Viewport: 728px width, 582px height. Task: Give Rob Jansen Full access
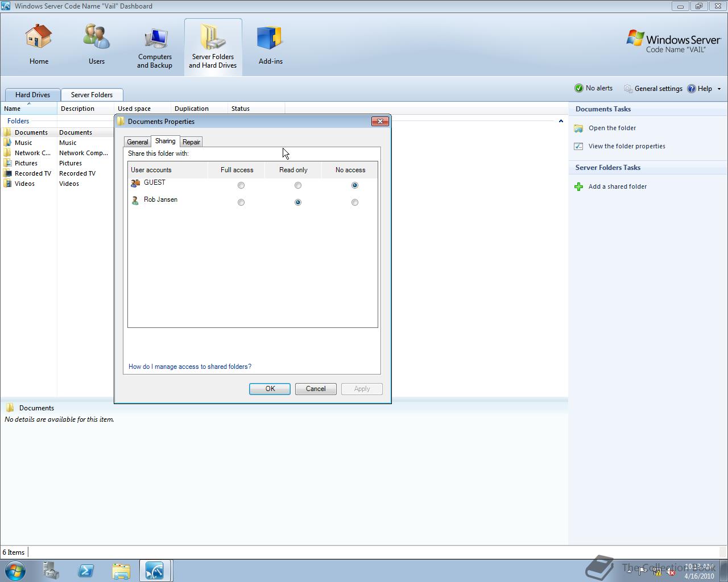(x=241, y=202)
